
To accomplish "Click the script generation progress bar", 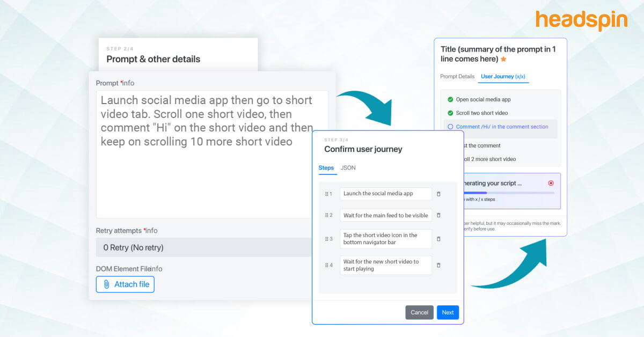I will coord(509,192).
